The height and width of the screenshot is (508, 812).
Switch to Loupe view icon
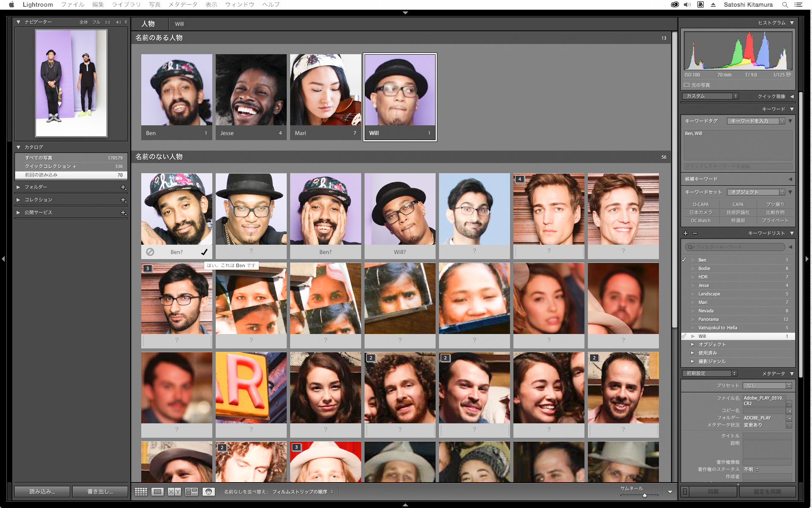[x=158, y=491]
